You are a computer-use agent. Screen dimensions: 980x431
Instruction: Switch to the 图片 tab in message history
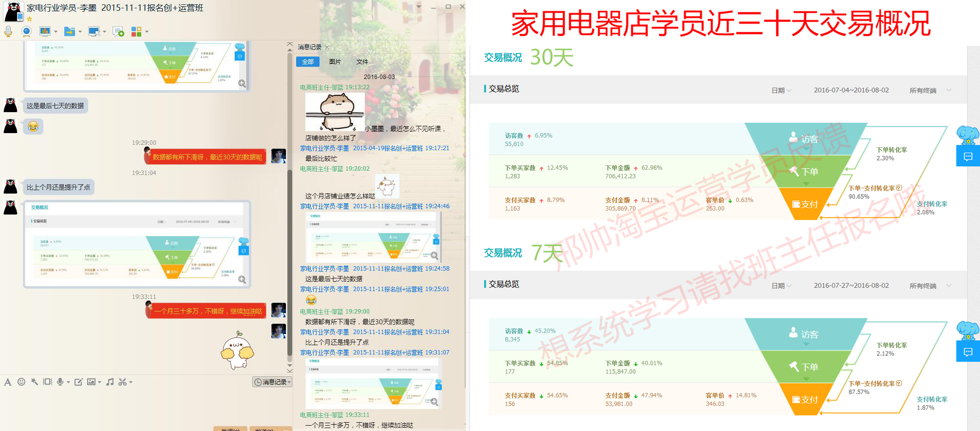click(335, 62)
